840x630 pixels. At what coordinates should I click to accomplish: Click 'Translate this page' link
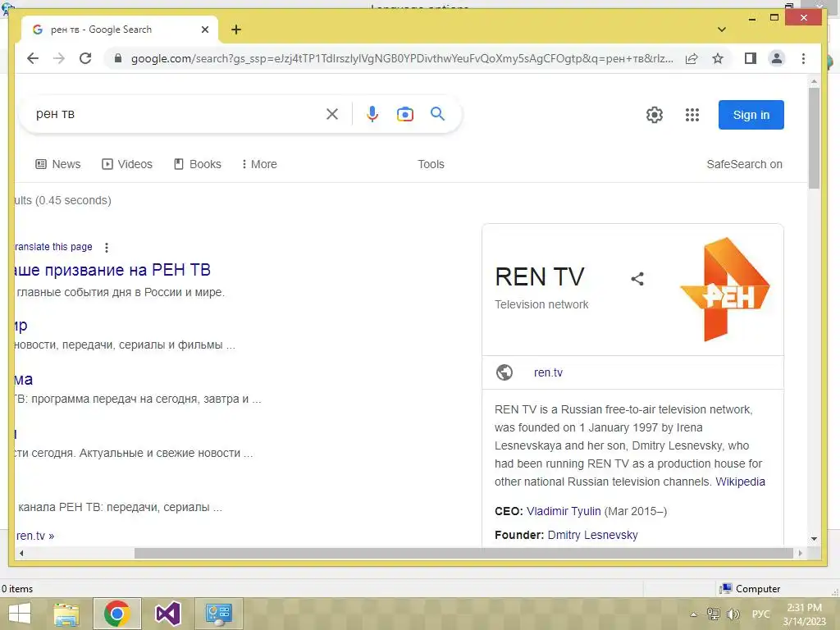tap(53, 246)
